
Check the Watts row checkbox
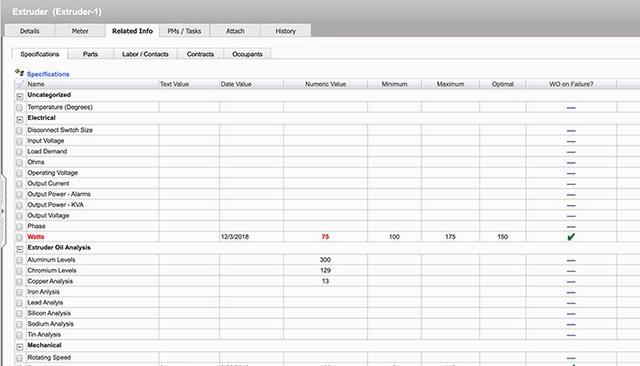pyautogui.click(x=19, y=237)
